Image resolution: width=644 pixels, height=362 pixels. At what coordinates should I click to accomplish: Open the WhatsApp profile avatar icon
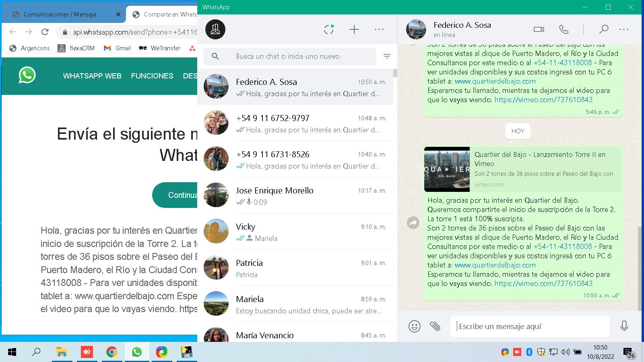coord(215,29)
